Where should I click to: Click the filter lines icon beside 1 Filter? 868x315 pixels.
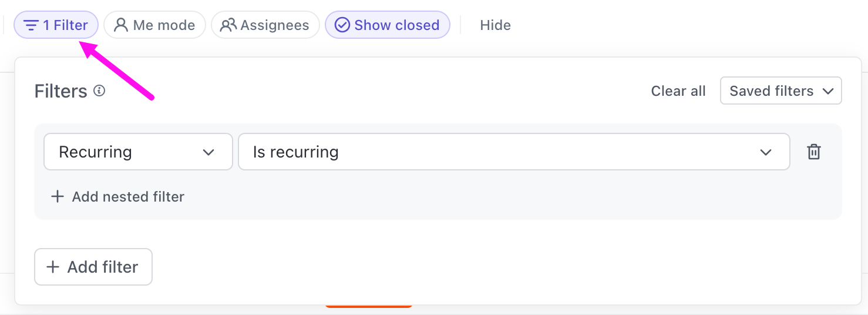[x=31, y=25]
